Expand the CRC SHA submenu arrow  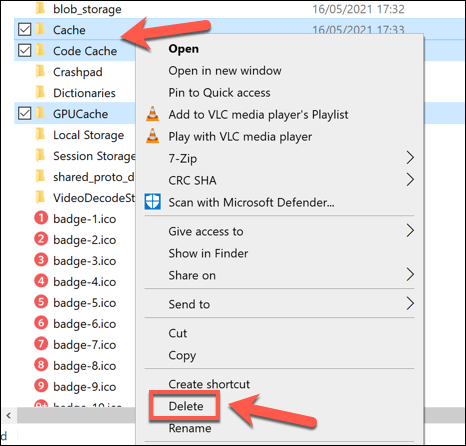pos(410,180)
